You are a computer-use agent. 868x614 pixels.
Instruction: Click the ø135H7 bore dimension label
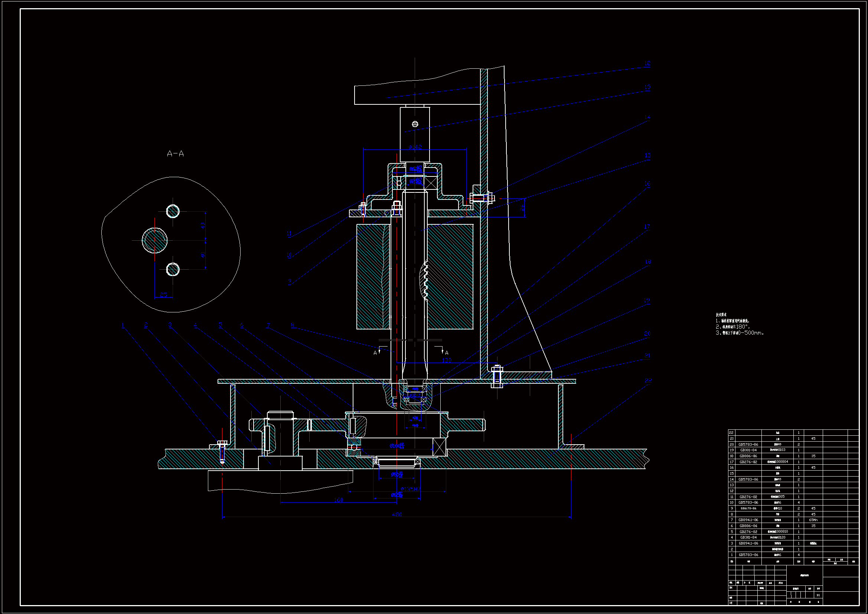click(x=411, y=489)
